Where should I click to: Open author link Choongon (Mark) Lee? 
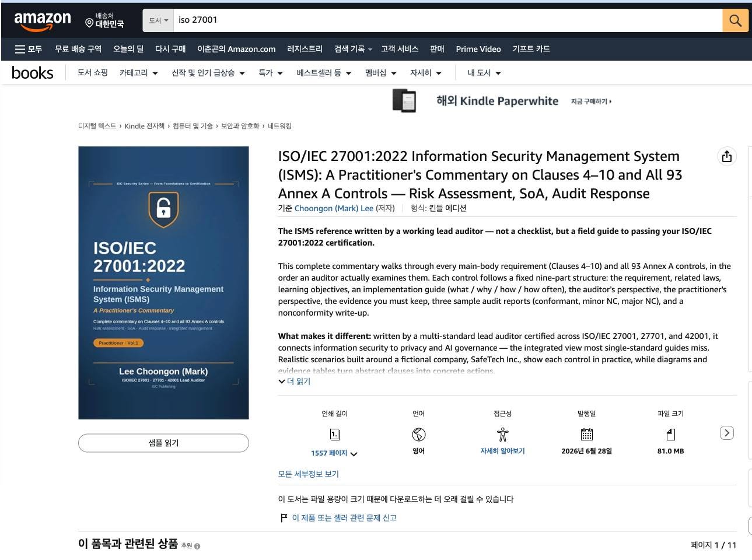click(x=334, y=208)
